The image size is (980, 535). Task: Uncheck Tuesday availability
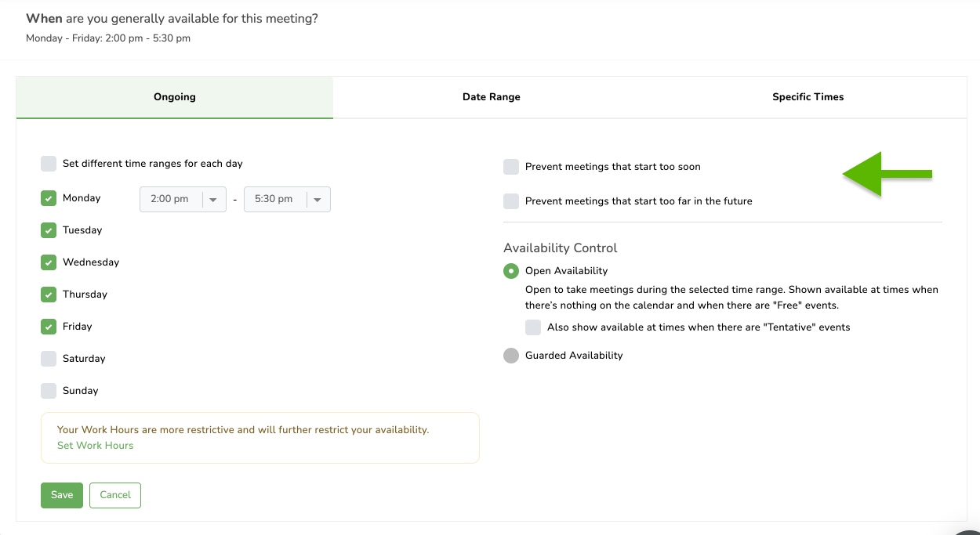(x=49, y=230)
